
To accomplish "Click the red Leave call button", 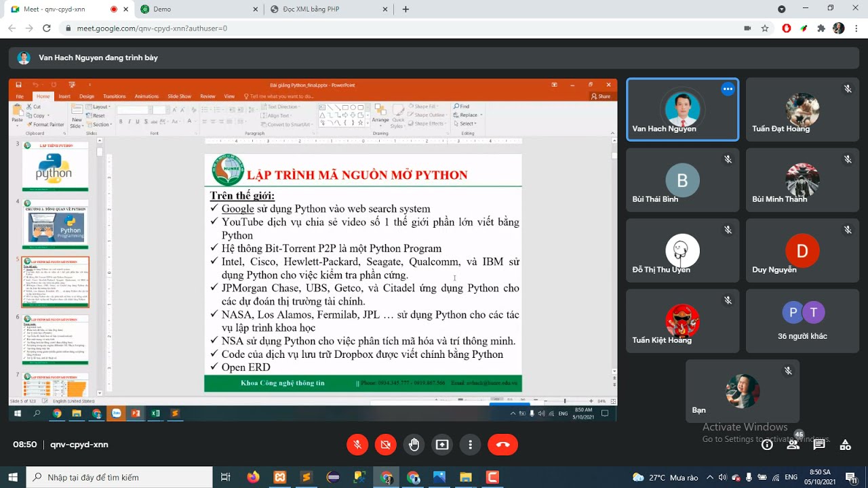I will click(503, 445).
